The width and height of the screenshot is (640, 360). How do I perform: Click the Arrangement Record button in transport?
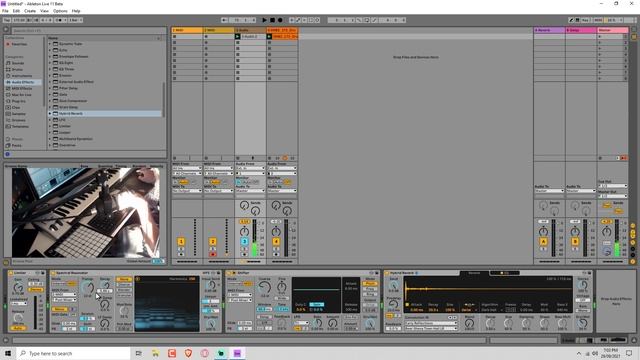pos(280,20)
